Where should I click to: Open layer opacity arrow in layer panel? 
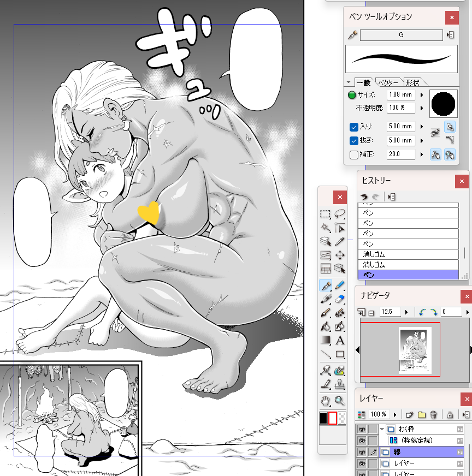click(395, 415)
